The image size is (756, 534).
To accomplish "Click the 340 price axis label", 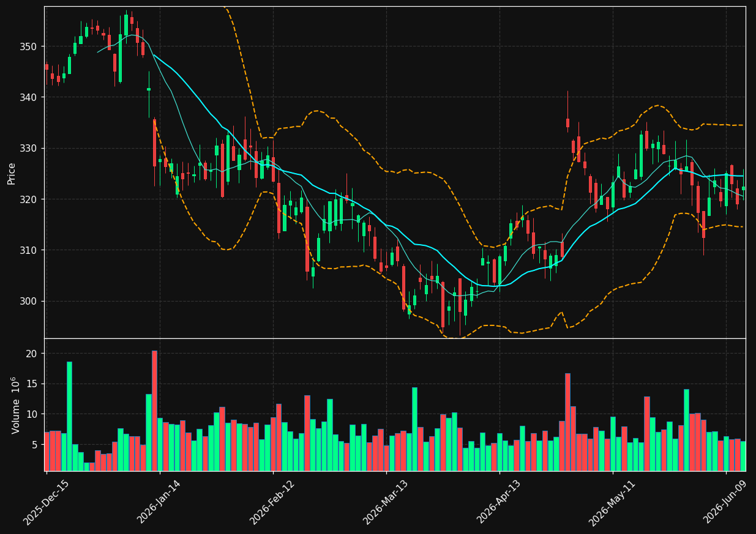I will (28, 97).
